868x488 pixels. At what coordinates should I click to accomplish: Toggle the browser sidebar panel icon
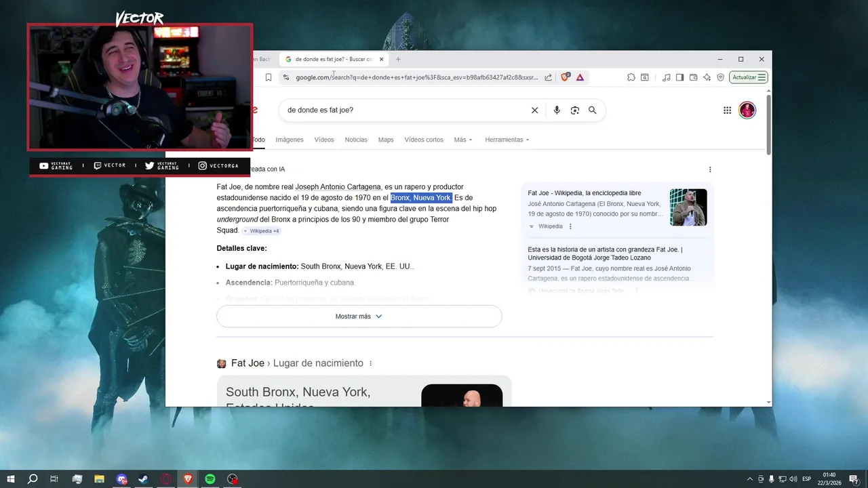pos(679,77)
